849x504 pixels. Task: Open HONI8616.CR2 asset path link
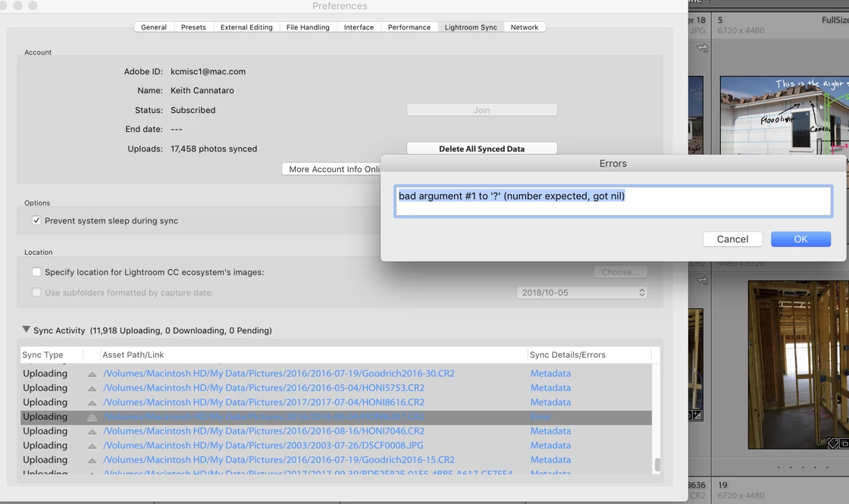tap(264, 402)
